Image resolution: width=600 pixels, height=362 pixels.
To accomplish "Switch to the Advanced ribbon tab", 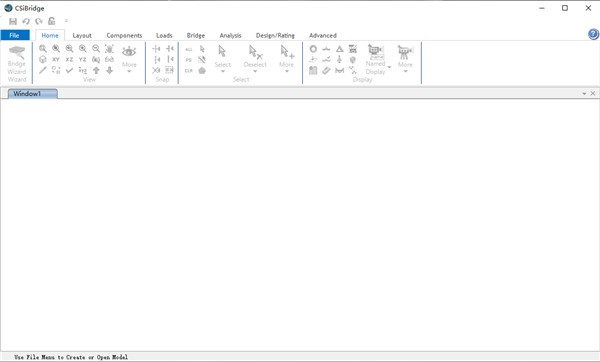I will coord(323,35).
